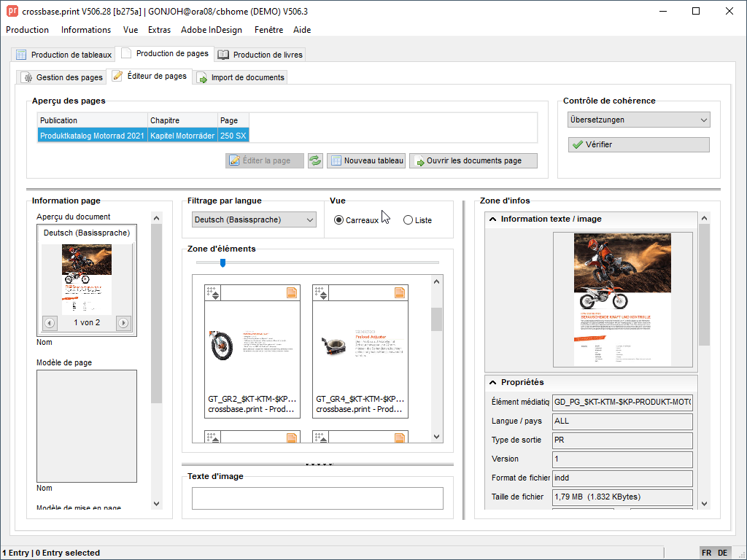Click the Version field showing 1
Image resolution: width=747 pixels, height=560 pixels.
(622, 459)
